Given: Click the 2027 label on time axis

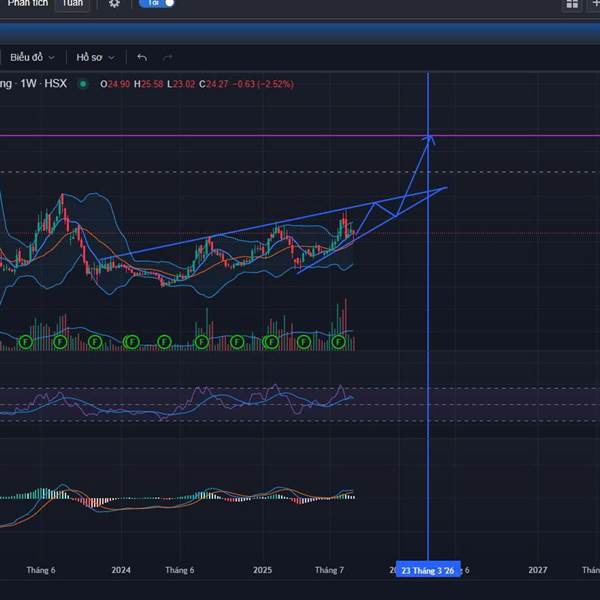Looking at the screenshot, I should (538, 570).
